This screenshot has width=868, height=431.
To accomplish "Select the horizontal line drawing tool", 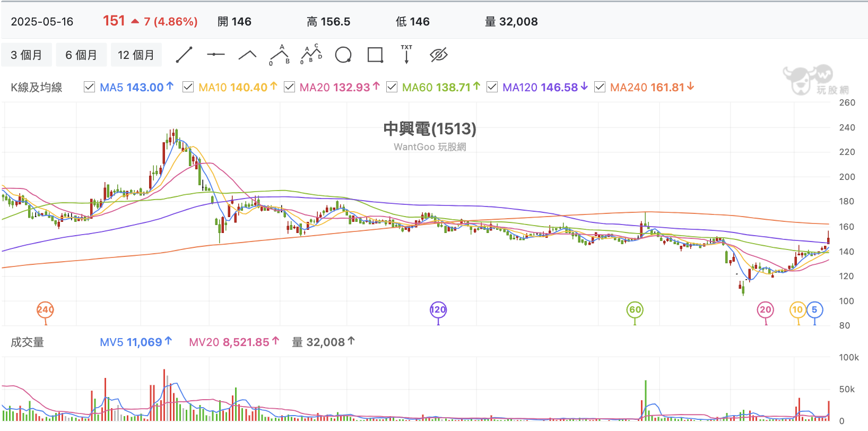I will click(216, 55).
